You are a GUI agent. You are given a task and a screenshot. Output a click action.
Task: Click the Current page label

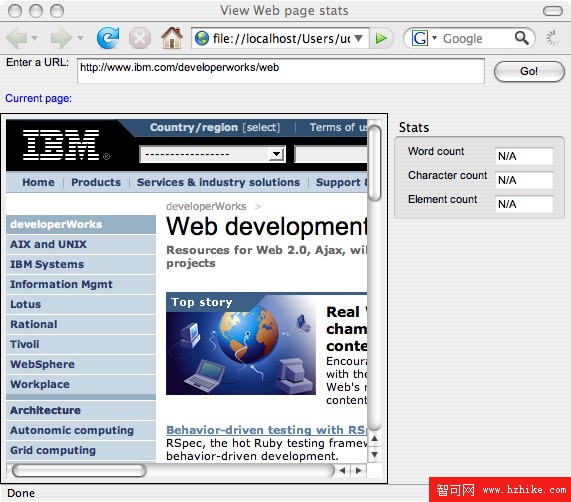[x=39, y=98]
